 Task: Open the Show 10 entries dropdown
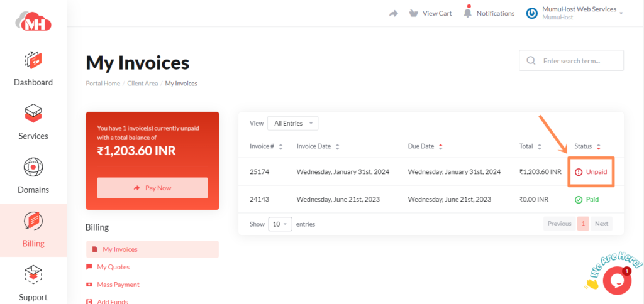click(x=280, y=224)
